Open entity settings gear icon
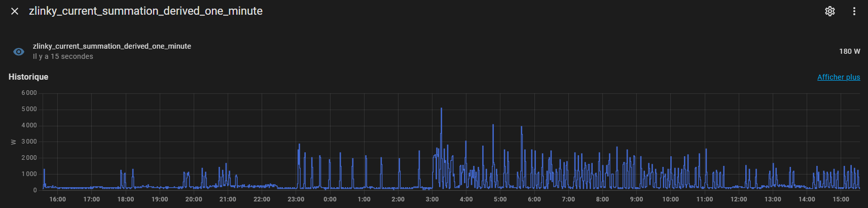 point(830,11)
